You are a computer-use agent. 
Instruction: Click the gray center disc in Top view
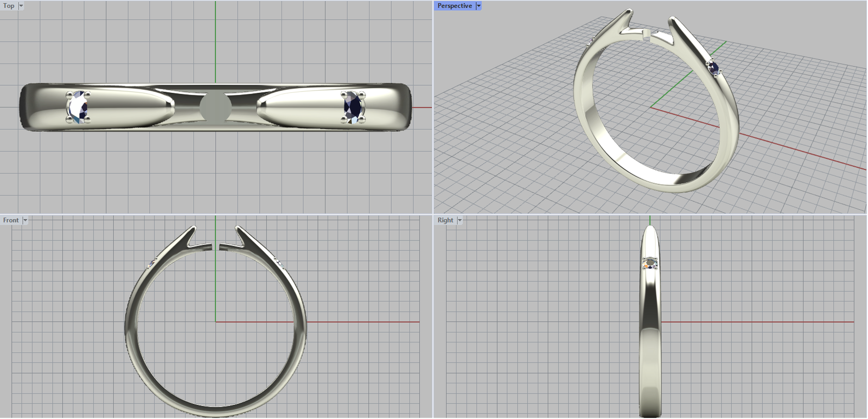(x=215, y=106)
